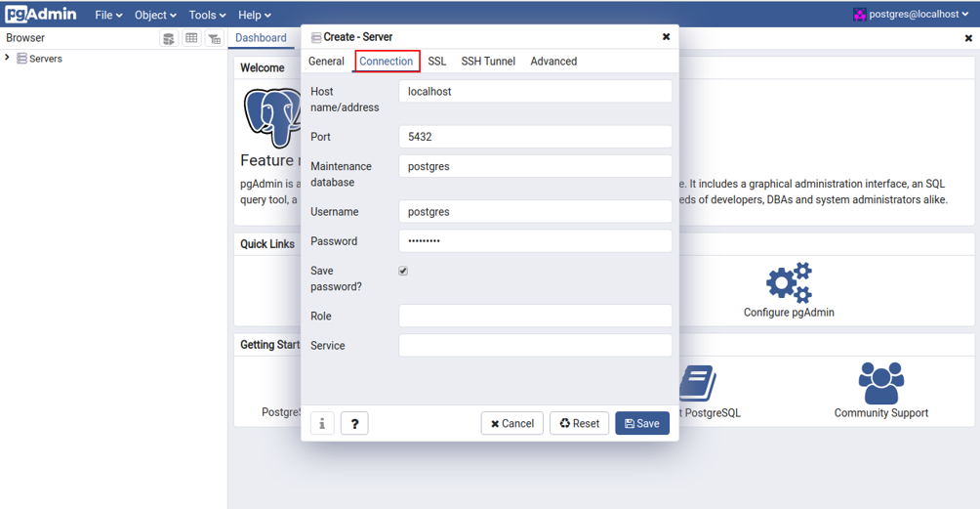Click the View Data table icon in Browser toolbar
Viewport: 980px width, 509px height.
[x=192, y=39]
